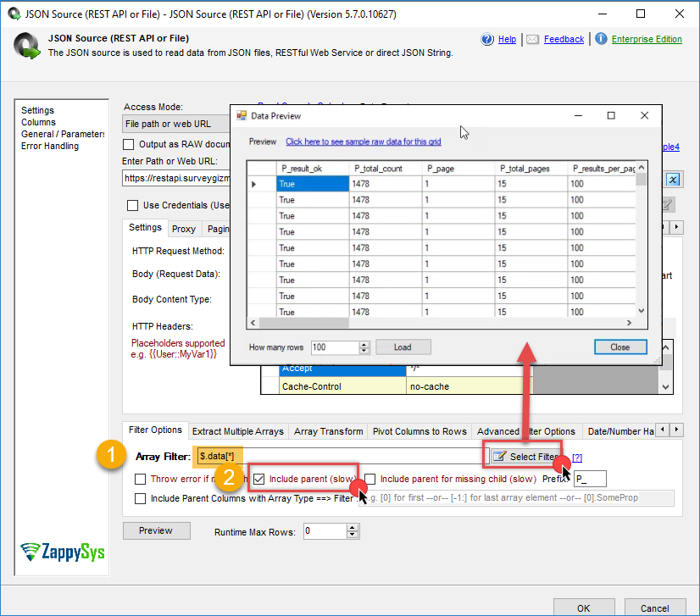
Task: Switch to the Proxy tab
Action: point(184,229)
